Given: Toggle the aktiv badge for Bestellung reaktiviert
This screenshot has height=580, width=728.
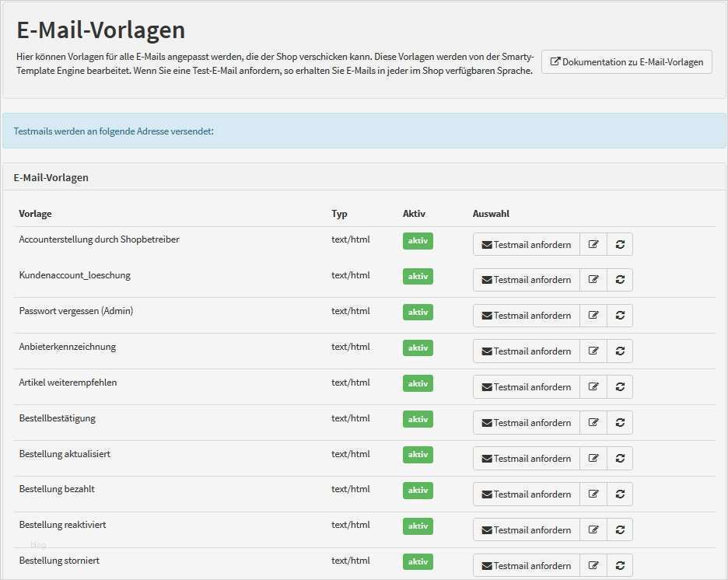Looking at the screenshot, I should point(418,526).
